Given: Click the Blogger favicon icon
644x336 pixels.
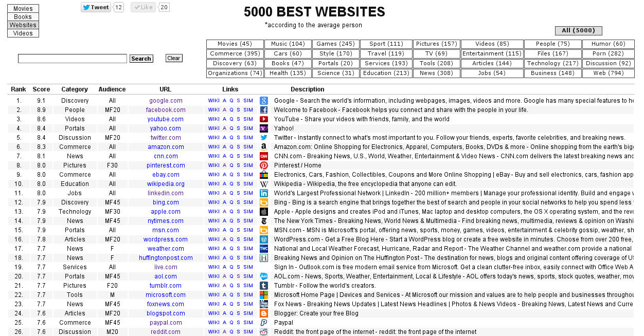Looking at the screenshot, I should click(x=264, y=313).
